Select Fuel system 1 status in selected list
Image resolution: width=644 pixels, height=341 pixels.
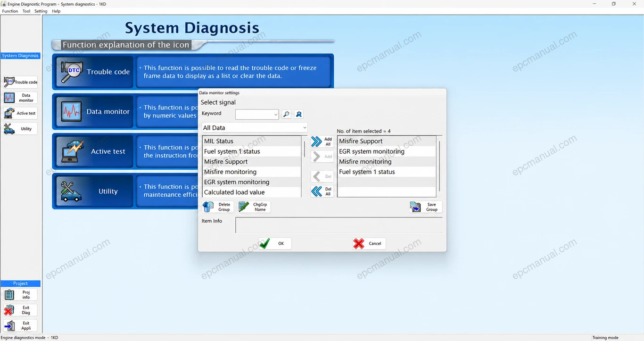(x=387, y=172)
